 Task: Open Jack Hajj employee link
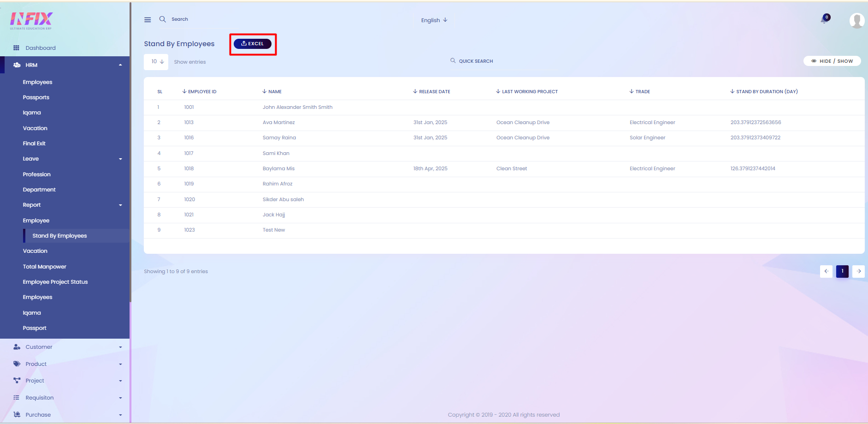pos(274,215)
